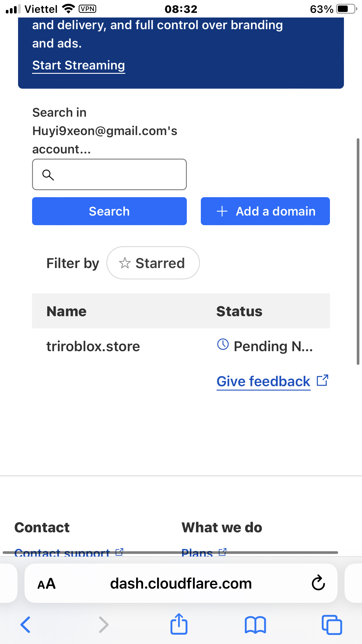
Task: Reload the dash.cloudflare.com page
Action: click(318, 583)
